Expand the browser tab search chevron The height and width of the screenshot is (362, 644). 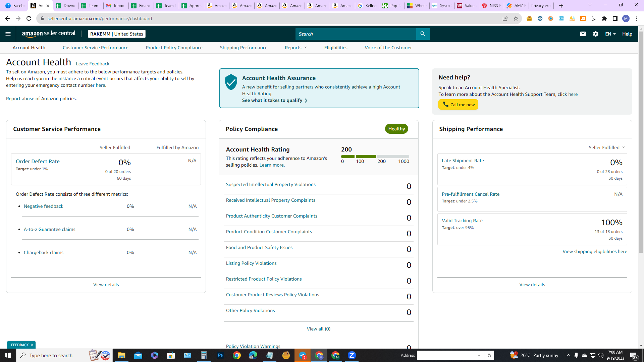(x=590, y=5)
